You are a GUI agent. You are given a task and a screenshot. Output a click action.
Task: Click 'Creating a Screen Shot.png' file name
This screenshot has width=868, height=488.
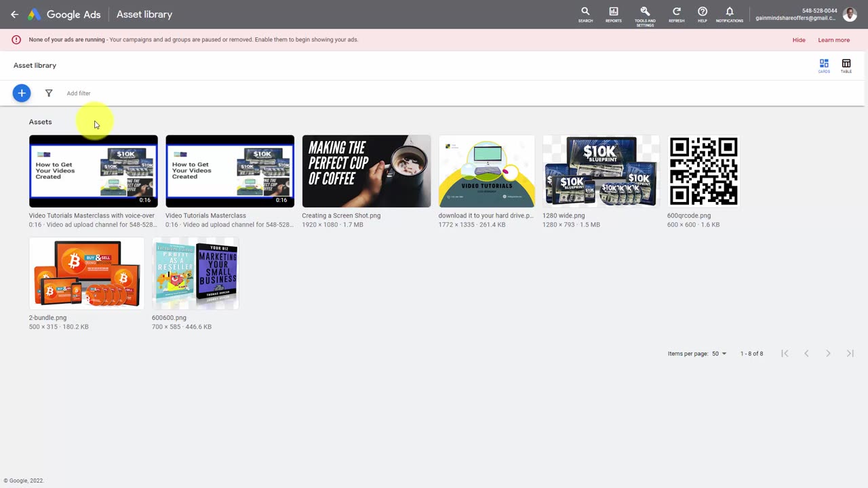coord(341,216)
